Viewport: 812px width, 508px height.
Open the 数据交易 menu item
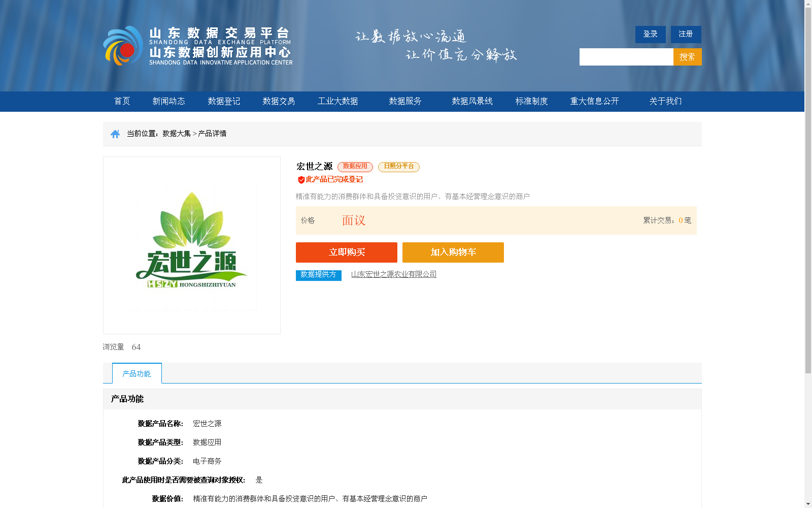[279, 101]
